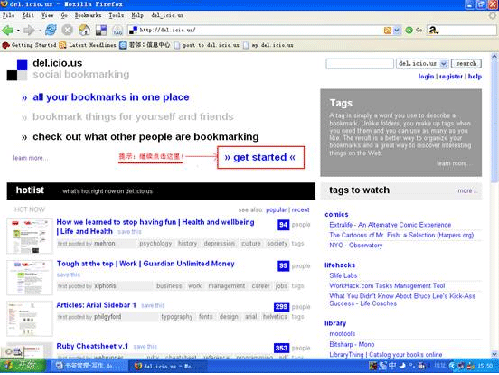Click the TAG toolbar icon
The width and height of the screenshot is (499, 375).
(x=117, y=30)
